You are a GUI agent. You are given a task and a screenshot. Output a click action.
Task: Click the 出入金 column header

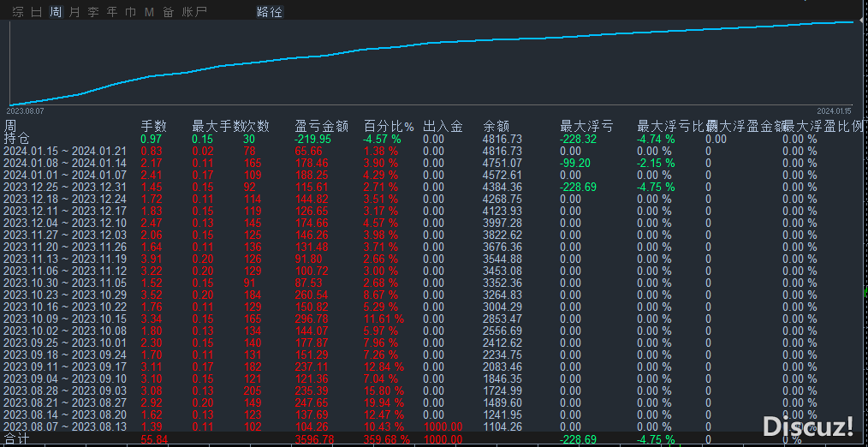coord(443,126)
